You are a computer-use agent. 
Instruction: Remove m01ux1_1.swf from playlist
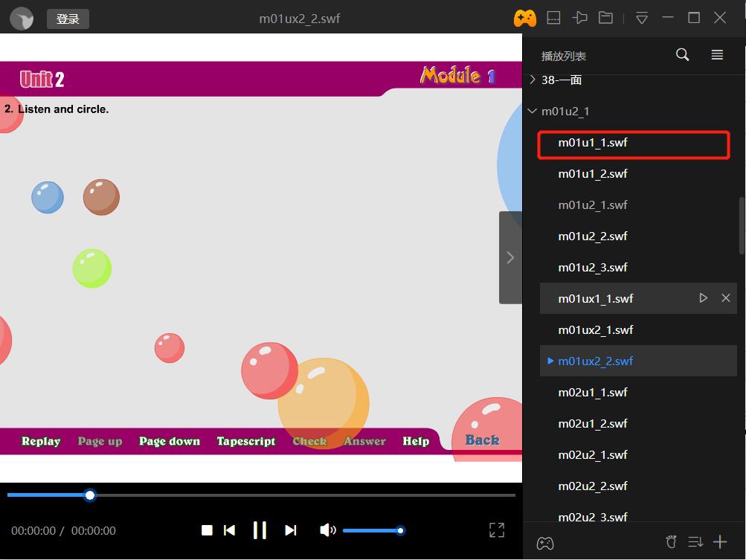pyautogui.click(x=726, y=298)
